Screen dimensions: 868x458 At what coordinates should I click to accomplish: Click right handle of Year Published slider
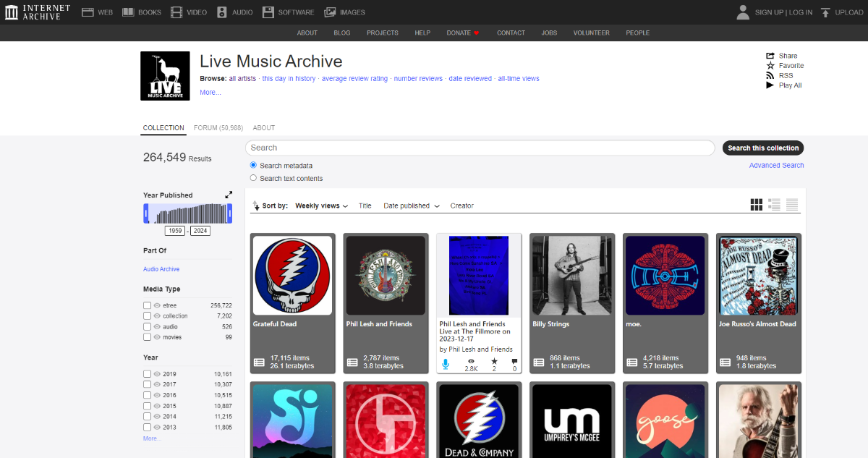pyautogui.click(x=230, y=213)
